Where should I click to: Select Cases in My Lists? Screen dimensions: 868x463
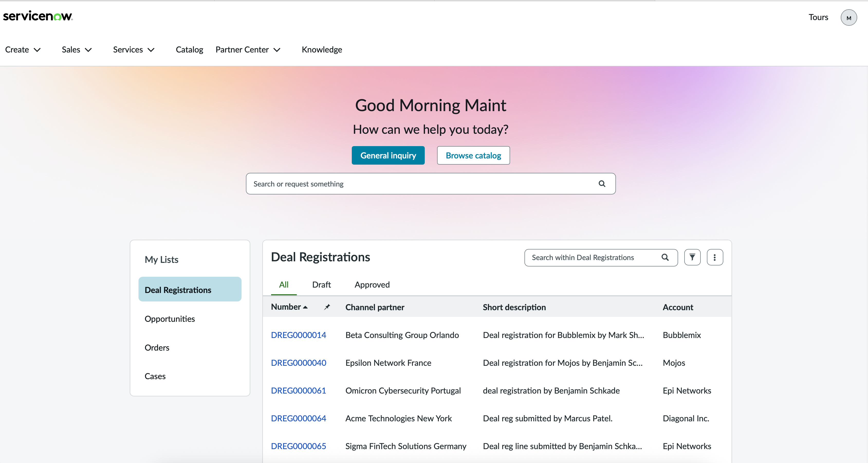[x=155, y=376]
